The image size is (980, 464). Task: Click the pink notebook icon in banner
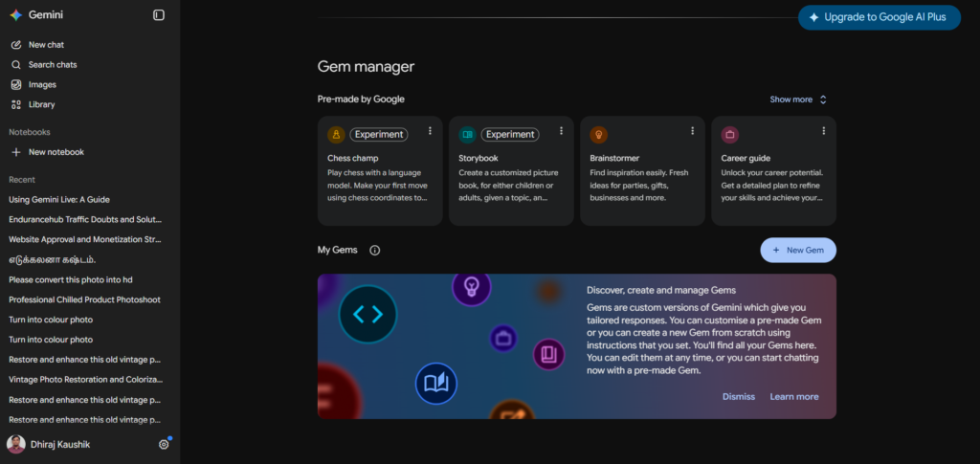coord(548,355)
